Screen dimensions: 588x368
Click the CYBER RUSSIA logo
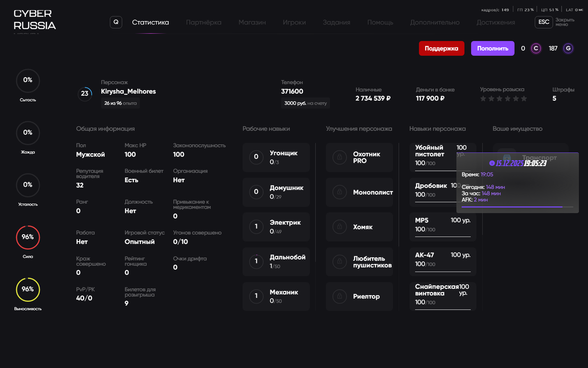pyautogui.click(x=34, y=20)
